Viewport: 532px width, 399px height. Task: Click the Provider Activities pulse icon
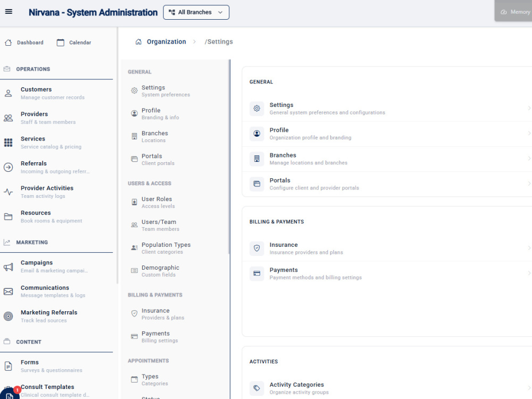[8, 192]
